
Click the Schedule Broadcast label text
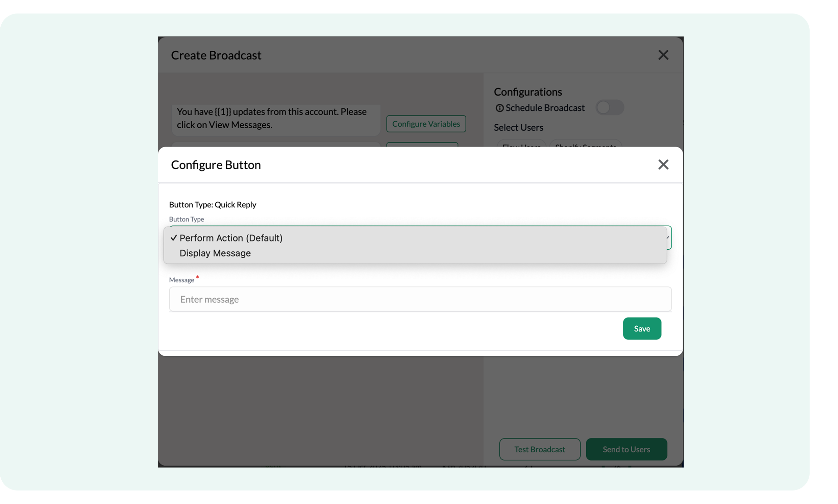pyautogui.click(x=545, y=108)
